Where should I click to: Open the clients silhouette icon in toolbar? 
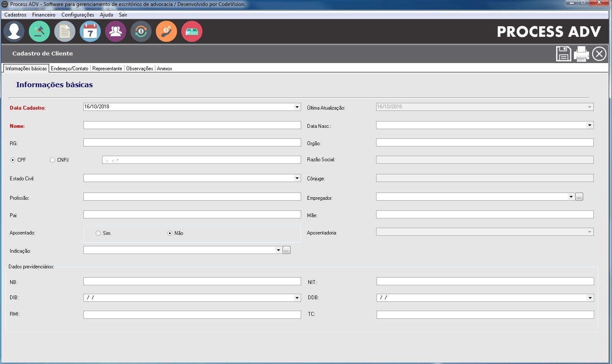[14, 31]
